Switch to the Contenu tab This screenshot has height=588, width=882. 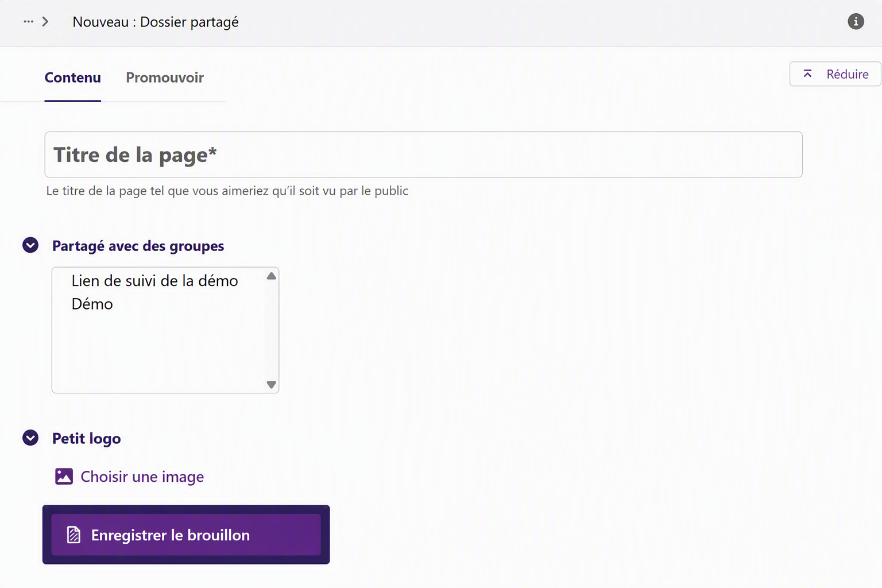73,78
